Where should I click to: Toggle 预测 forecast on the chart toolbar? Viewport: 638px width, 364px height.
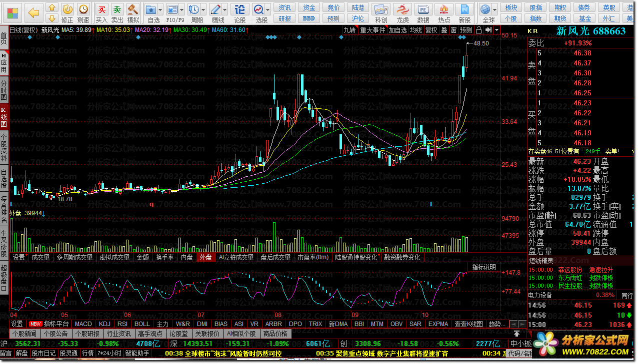pyautogui.click(x=465, y=30)
